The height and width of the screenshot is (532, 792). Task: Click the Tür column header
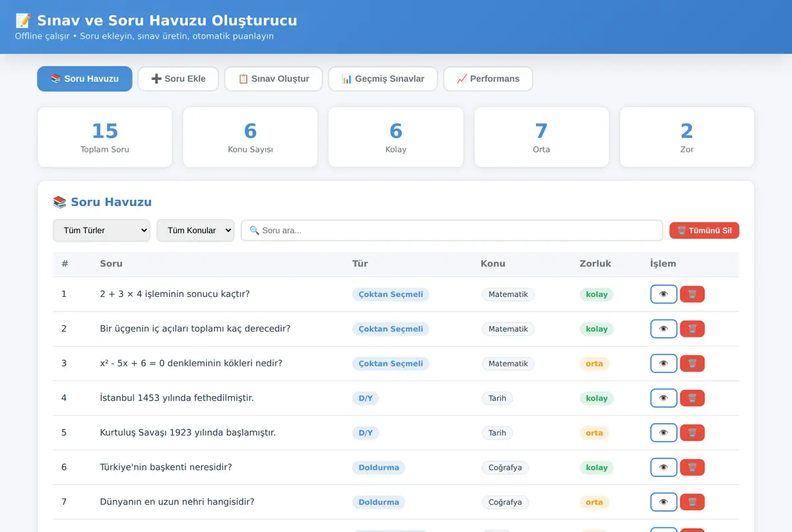click(360, 263)
